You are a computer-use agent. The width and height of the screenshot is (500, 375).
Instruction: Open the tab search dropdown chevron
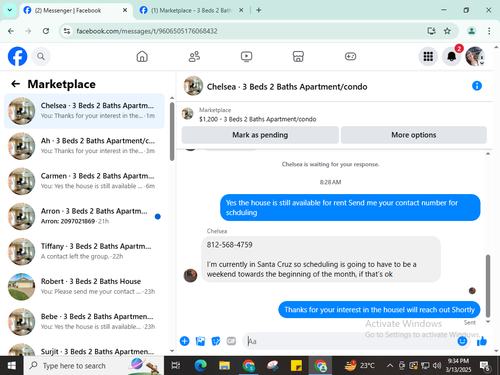(10, 10)
